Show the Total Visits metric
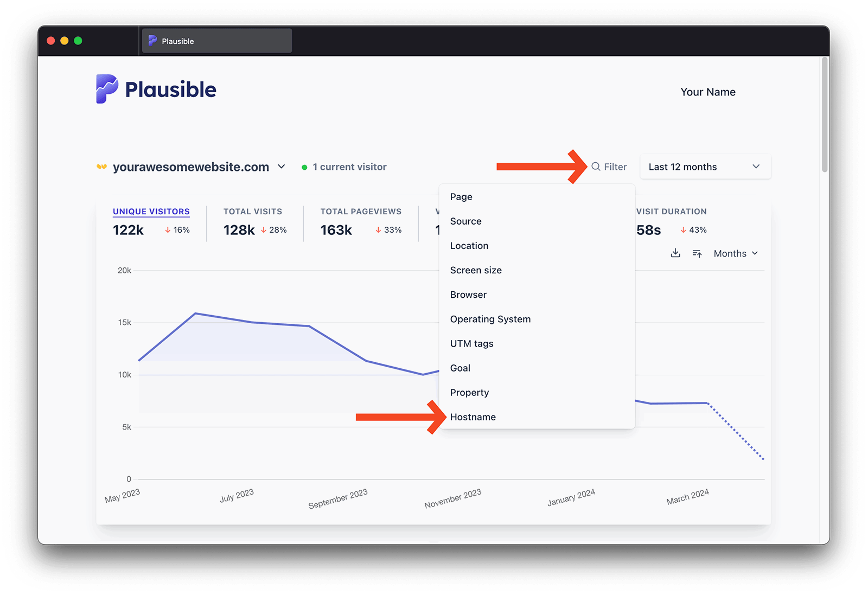 pos(253,212)
